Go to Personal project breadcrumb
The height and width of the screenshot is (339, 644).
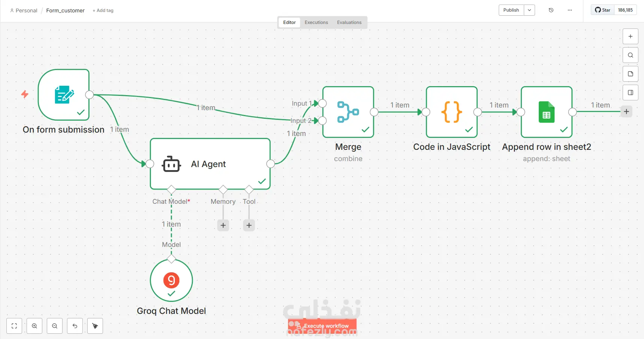point(24,10)
